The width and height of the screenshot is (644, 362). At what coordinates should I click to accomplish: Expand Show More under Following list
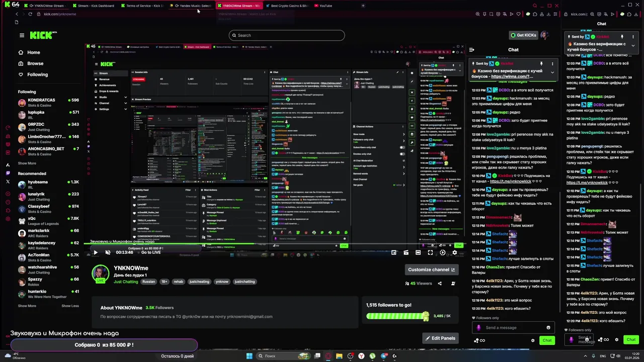pos(27,163)
